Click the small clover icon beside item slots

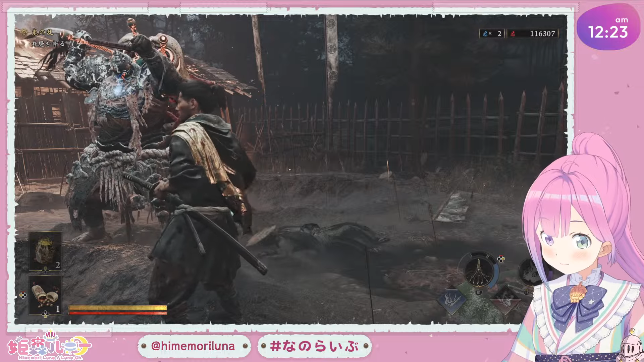(x=23, y=295)
